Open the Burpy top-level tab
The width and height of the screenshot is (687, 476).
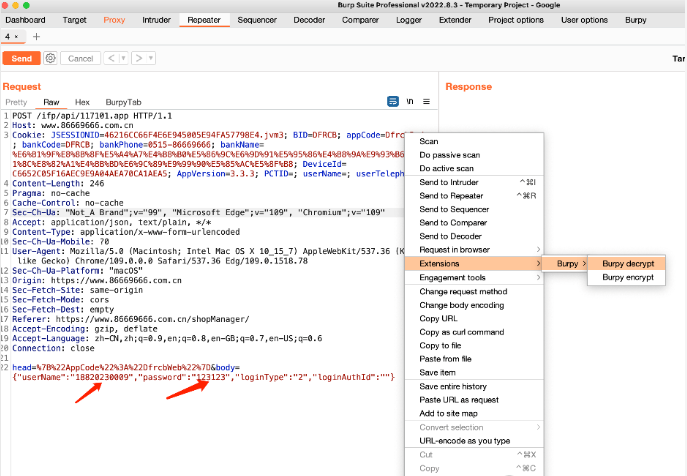636,20
